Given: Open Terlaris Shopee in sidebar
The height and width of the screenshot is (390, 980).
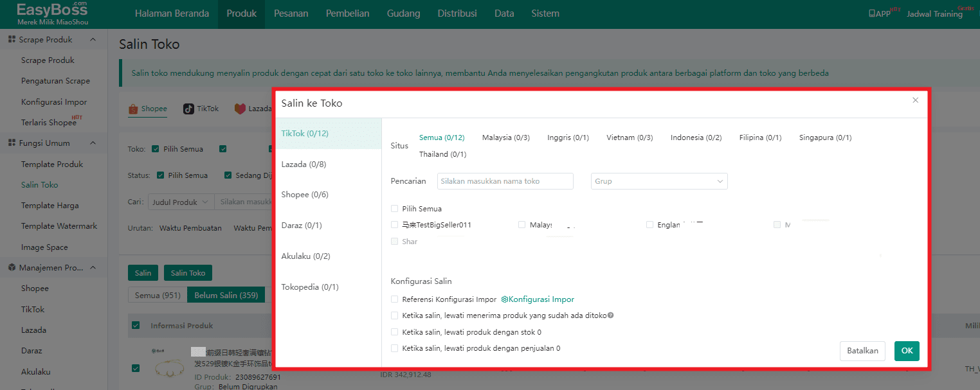Looking at the screenshot, I should pos(49,123).
